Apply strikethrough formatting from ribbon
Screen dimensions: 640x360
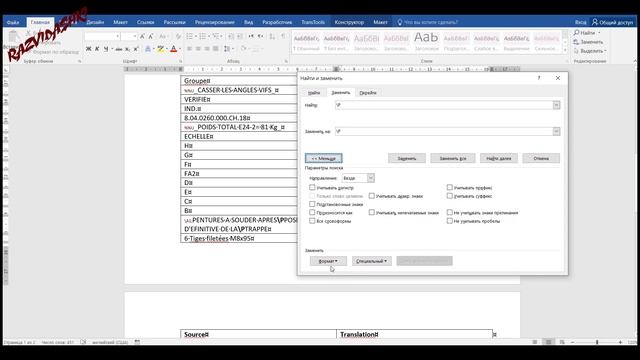tap(119, 49)
